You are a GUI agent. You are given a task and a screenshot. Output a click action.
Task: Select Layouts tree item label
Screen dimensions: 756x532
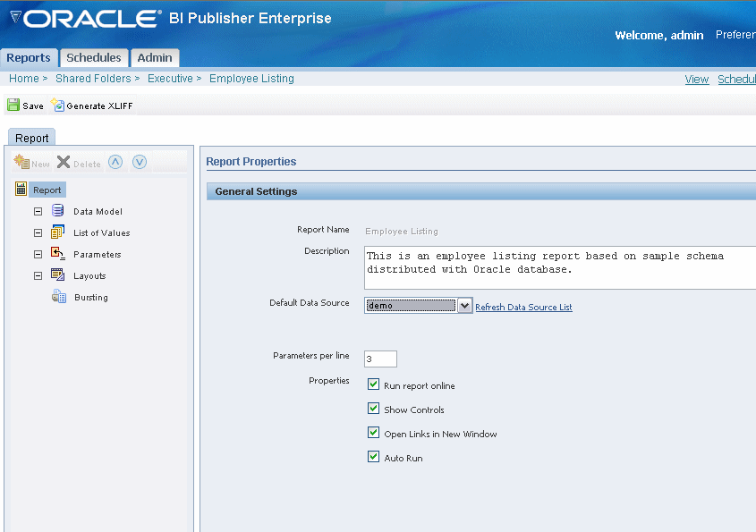[x=89, y=276]
